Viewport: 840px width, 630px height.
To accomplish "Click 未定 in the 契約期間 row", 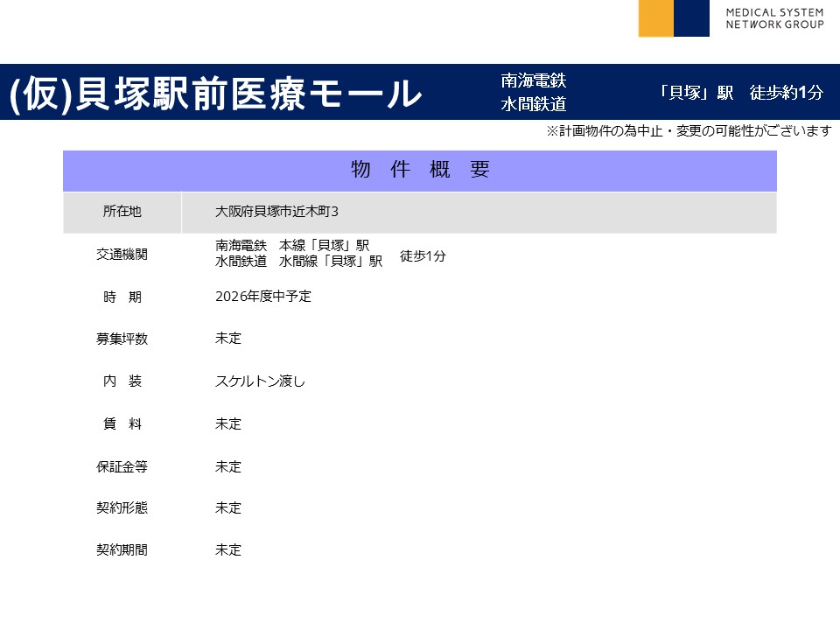I will point(228,549).
